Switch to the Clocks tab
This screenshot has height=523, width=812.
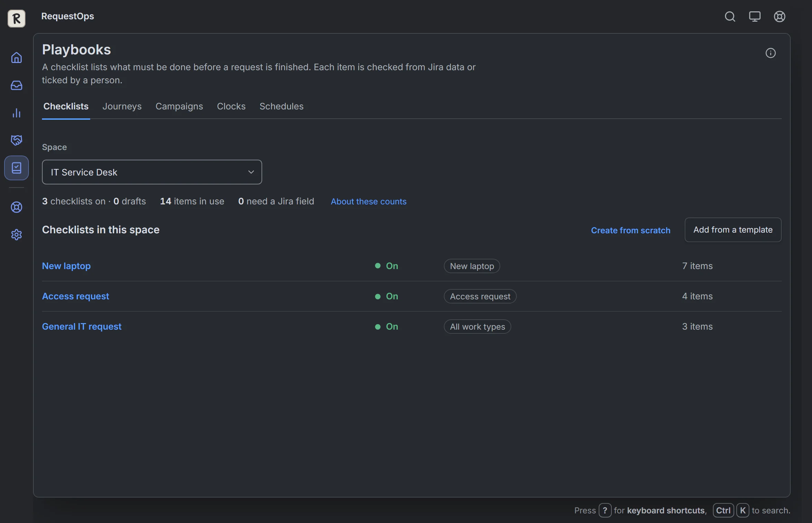pos(231,106)
